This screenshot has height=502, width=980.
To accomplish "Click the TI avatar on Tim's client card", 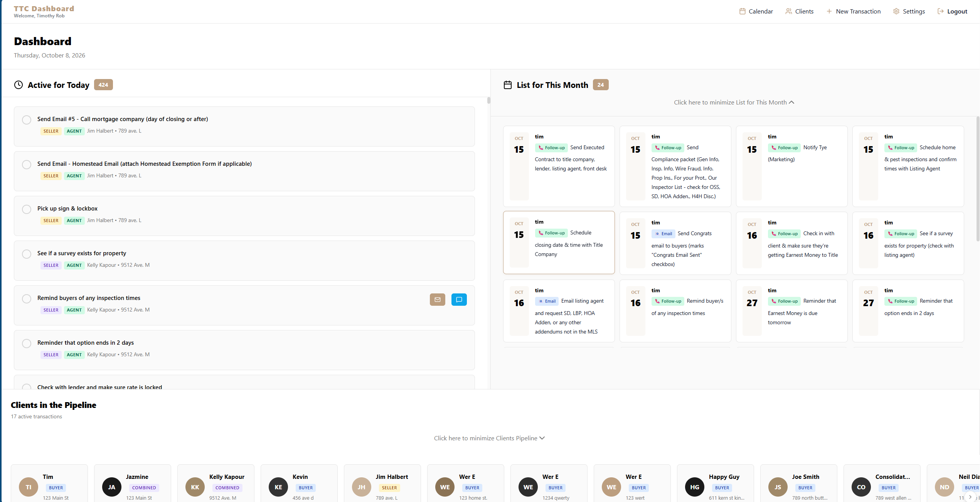I will [29, 487].
